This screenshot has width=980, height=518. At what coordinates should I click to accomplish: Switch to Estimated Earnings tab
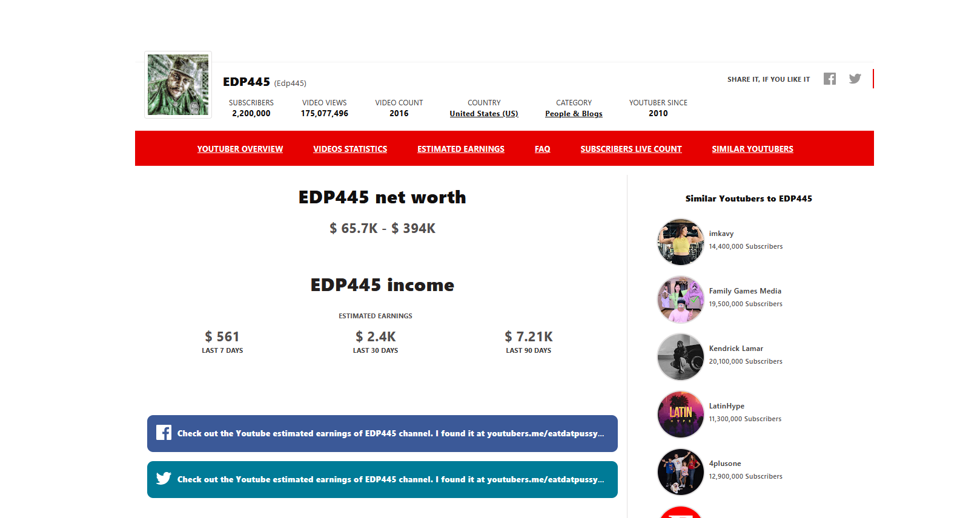point(460,149)
